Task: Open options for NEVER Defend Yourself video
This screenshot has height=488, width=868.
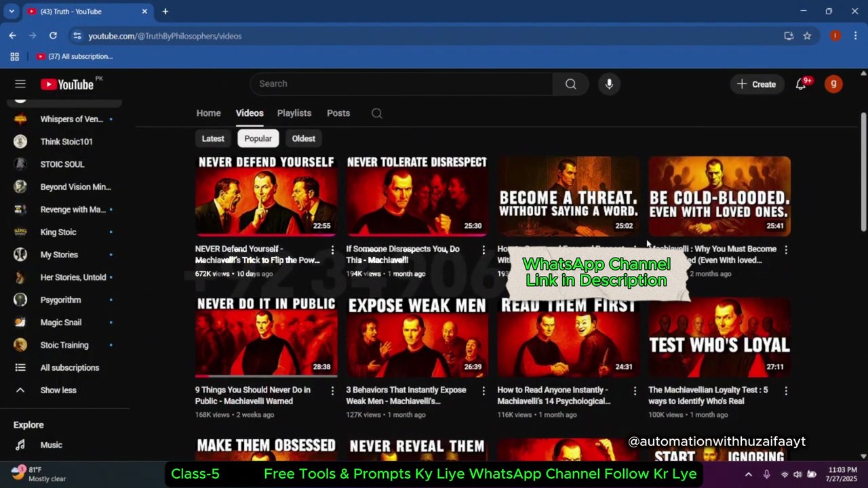Action: (x=332, y=250)
